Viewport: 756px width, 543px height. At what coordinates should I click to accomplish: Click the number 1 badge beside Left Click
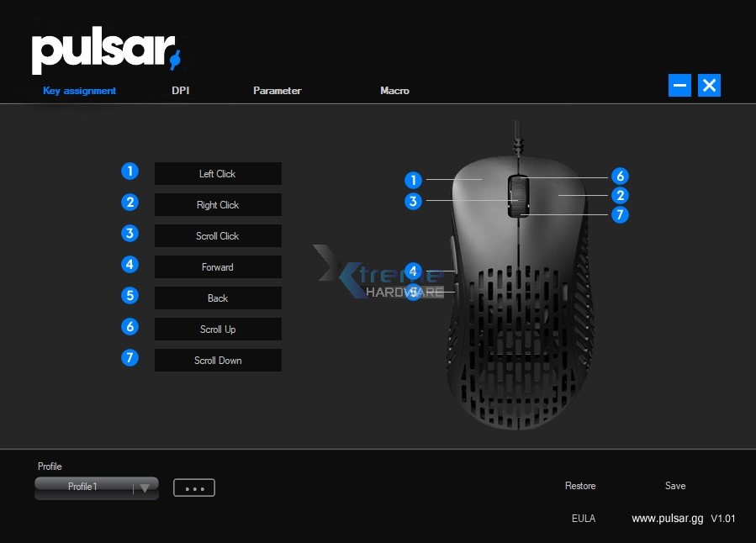(130, 171)
